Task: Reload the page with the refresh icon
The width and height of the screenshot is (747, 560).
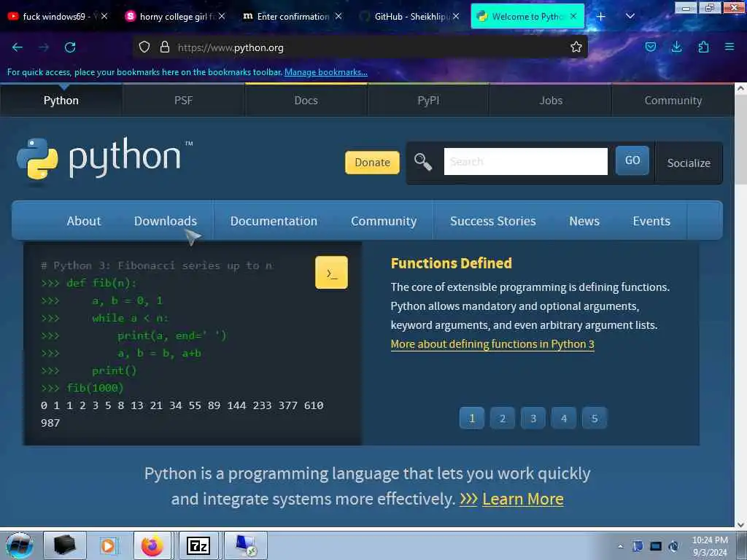Action: [x=70, y=47]
